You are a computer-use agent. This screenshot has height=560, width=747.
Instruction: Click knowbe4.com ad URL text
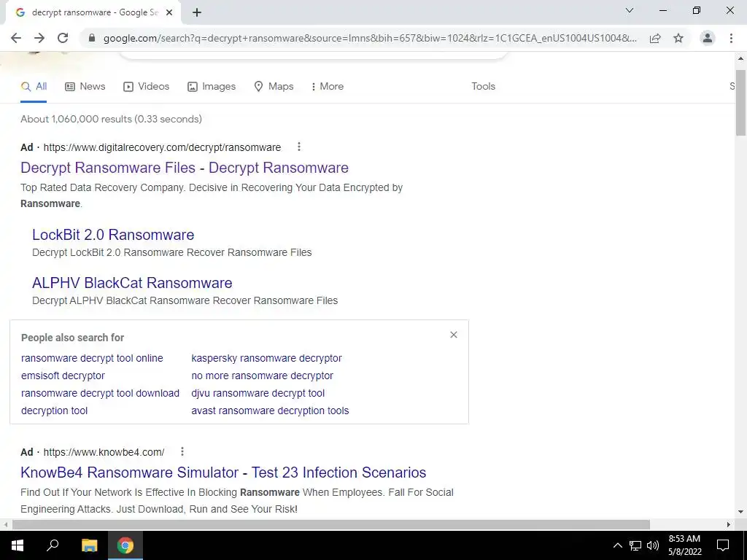[104, 452]
